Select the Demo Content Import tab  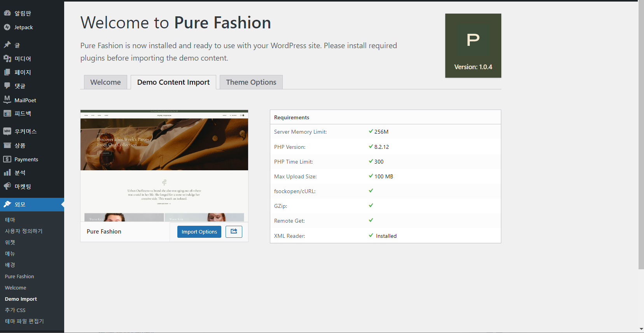coord(173,82)
